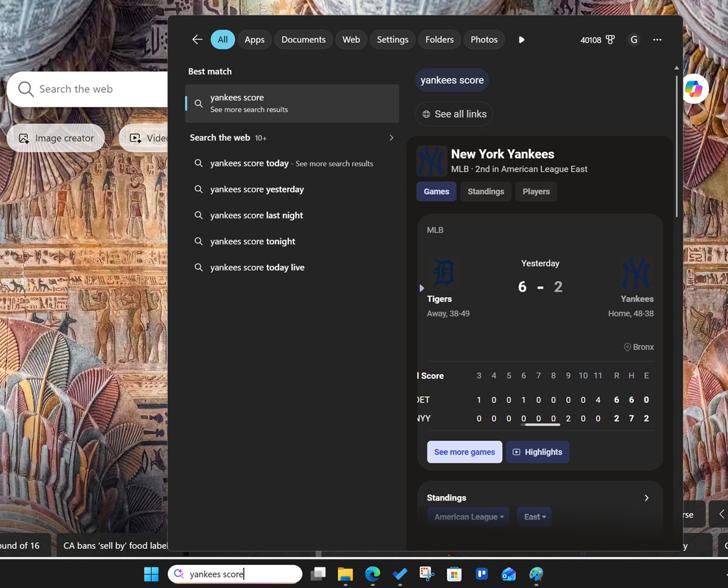Image resolution: width=728 pixels, height=588 pixels.
Task: Select the Standings tab
Action: click(486, 192)
